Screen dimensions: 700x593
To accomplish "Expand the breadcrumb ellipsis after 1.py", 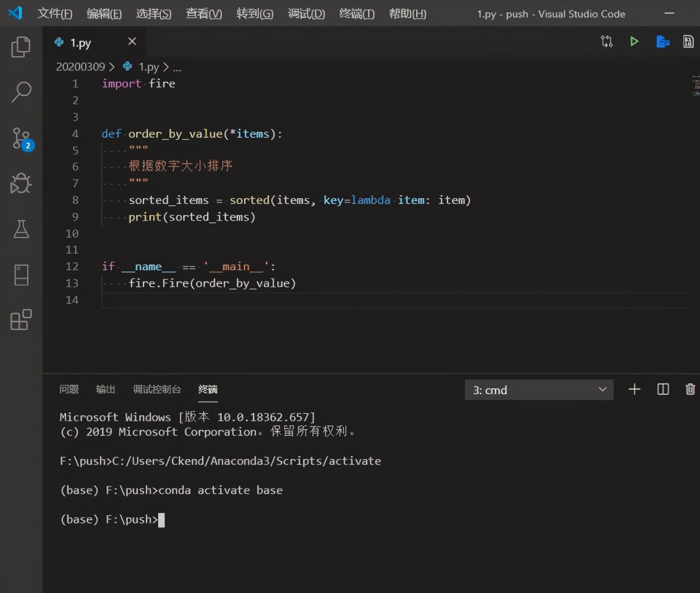I will click(x=177, y=67).
